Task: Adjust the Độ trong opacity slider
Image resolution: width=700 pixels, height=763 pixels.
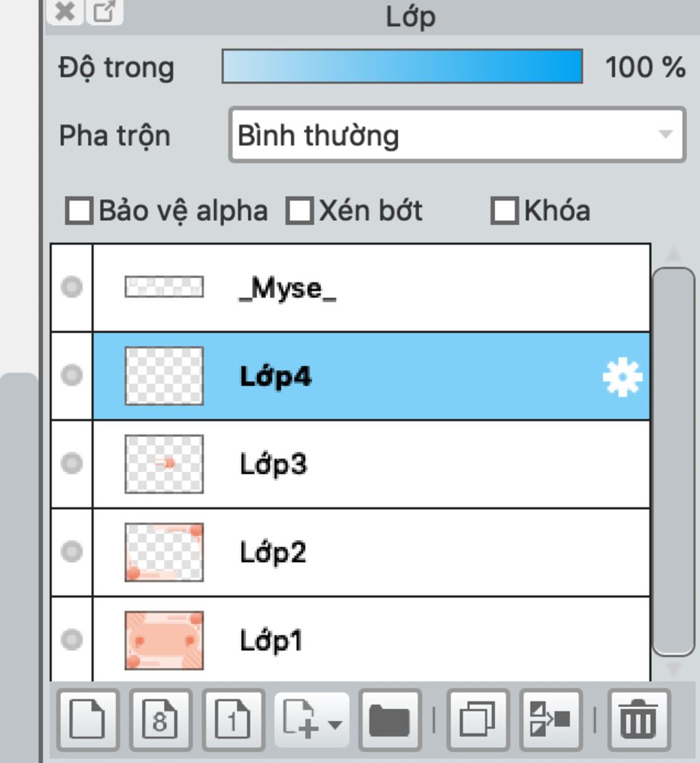Action: [x=402, y=66]
